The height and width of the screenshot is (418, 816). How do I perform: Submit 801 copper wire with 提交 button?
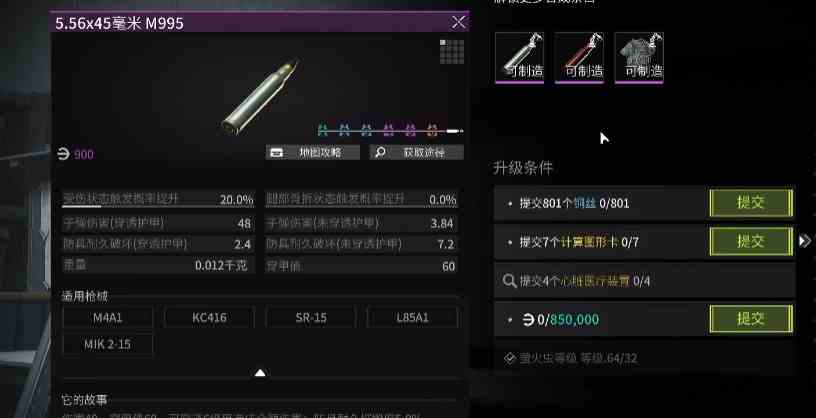pyautogui.click(x=751, y=203)
